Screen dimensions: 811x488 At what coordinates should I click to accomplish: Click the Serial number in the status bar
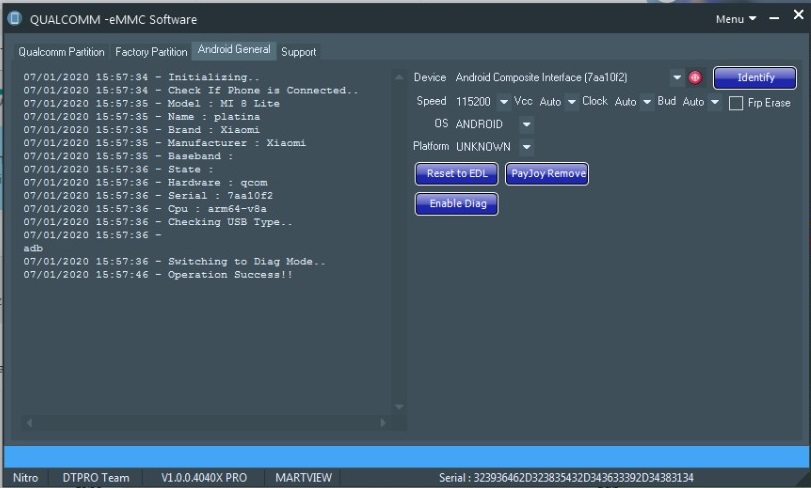(x=566, y=478)
